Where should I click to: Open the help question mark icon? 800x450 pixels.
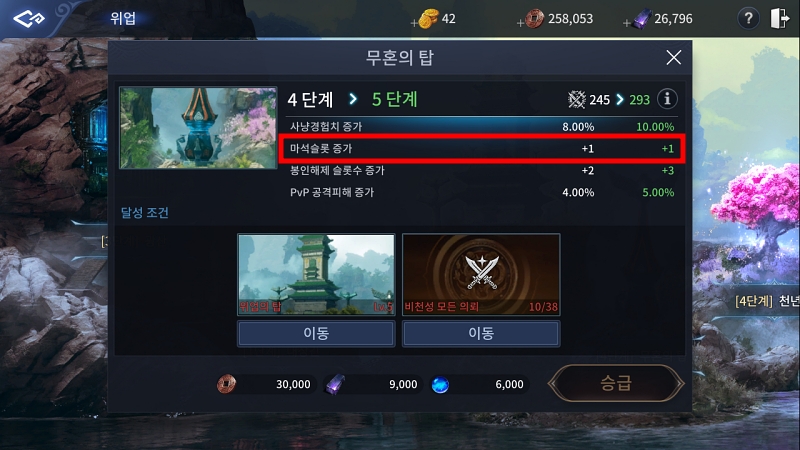pyautogui.click(x=748, y=18)
